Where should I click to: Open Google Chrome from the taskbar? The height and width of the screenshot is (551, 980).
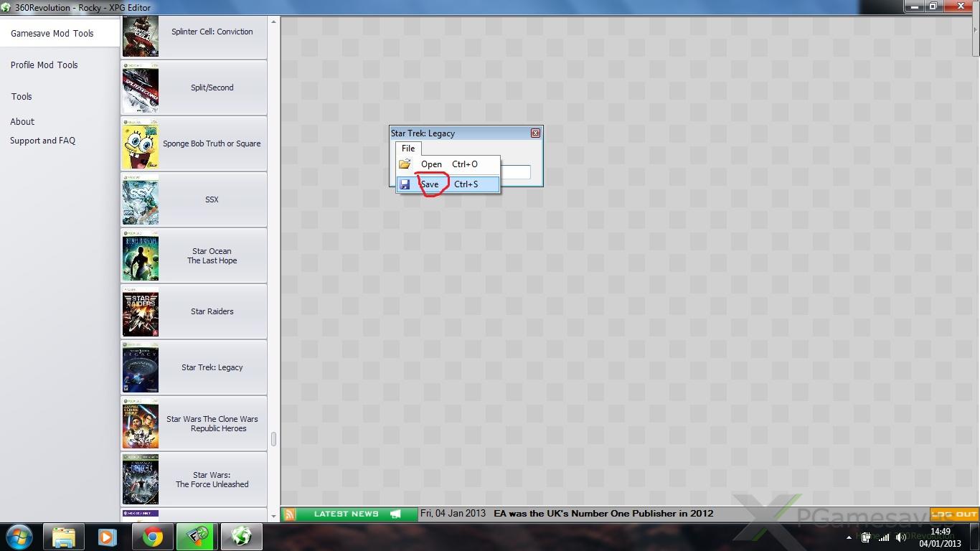(x=151, y=537)
